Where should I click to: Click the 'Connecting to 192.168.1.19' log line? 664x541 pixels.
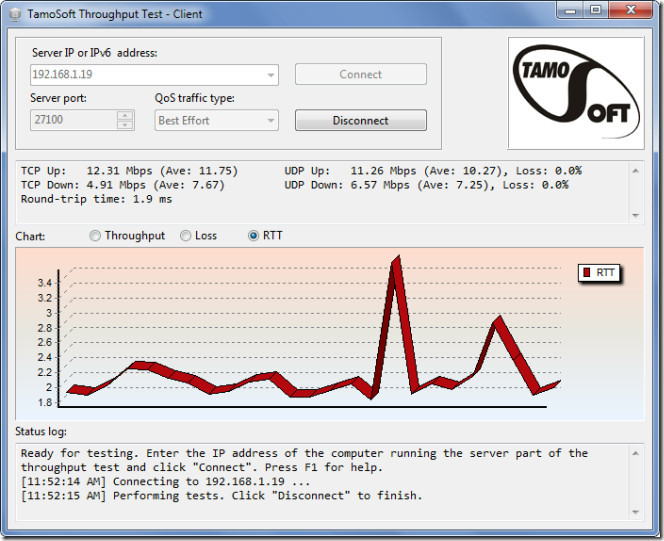[x=166, y=482]
